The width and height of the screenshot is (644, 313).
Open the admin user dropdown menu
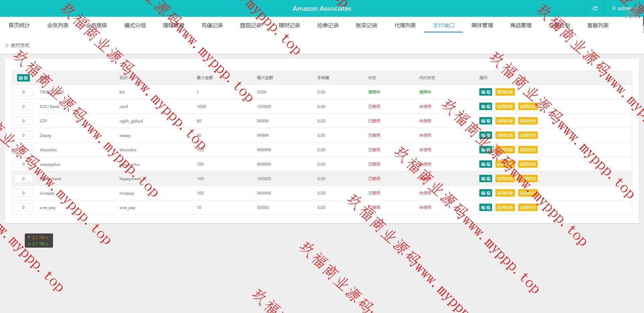pyautogui.click(x=624, y=8)
